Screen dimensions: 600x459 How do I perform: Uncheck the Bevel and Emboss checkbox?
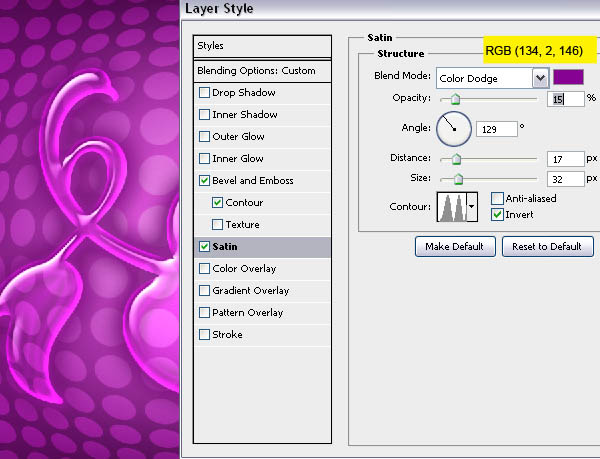[205, 181]
